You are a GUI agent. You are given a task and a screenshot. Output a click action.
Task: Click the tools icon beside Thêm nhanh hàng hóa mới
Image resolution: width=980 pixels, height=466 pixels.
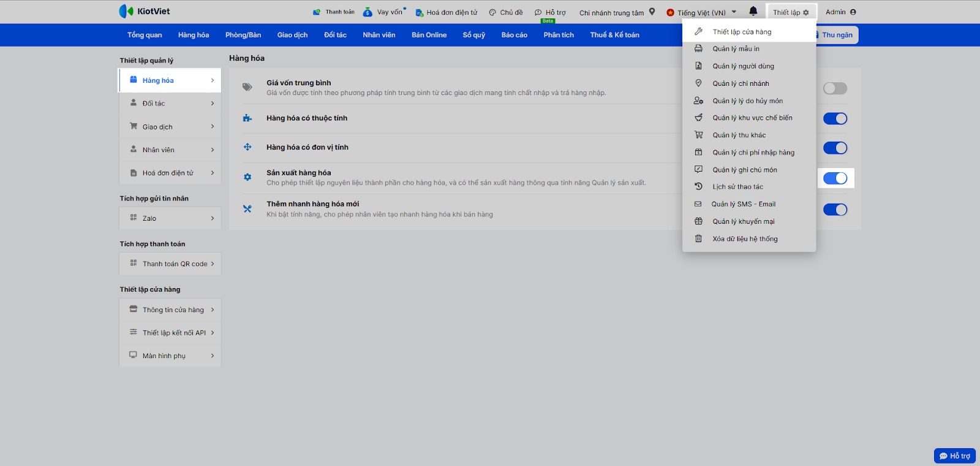click(x=247, y=208)
